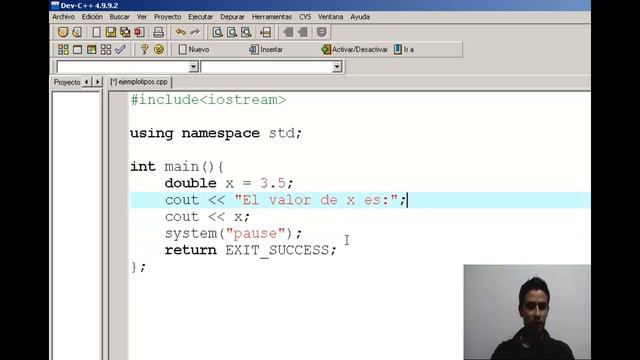Create a new blank source file icon
Screen dimensions: 640x360
pos(96,32)
